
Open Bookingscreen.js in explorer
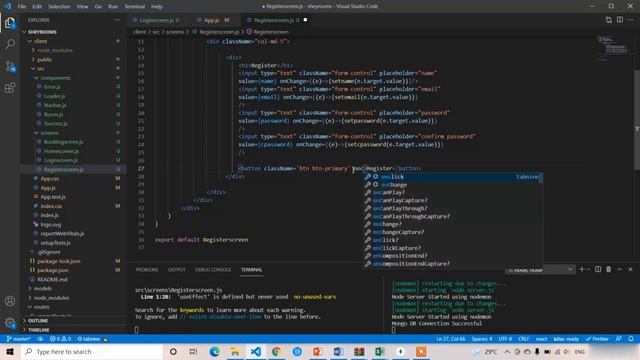(x=73, y=142)
